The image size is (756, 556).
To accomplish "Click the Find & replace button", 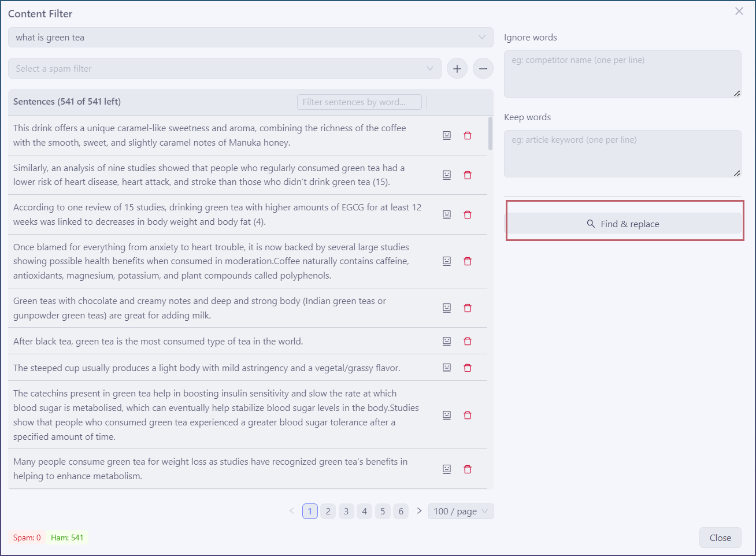I will [624, 224].
